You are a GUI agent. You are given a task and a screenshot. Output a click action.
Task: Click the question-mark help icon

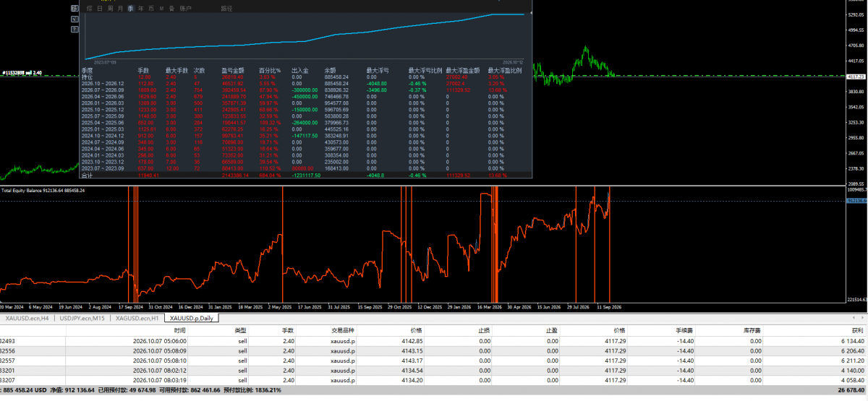75,30
